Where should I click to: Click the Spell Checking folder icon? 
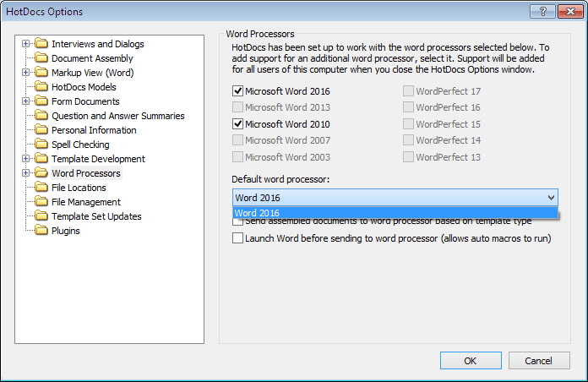tap(41, 145)
